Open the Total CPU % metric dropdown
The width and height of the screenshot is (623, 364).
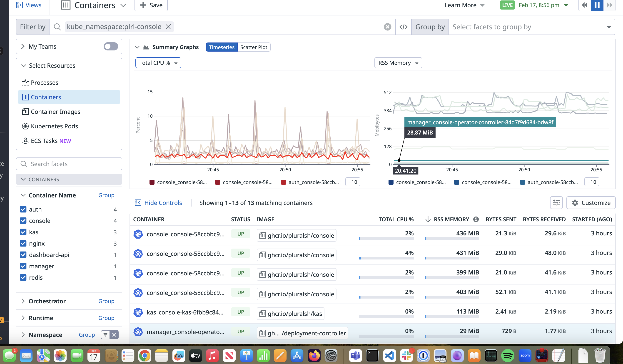pyautogui.click(x=158, y=63)
